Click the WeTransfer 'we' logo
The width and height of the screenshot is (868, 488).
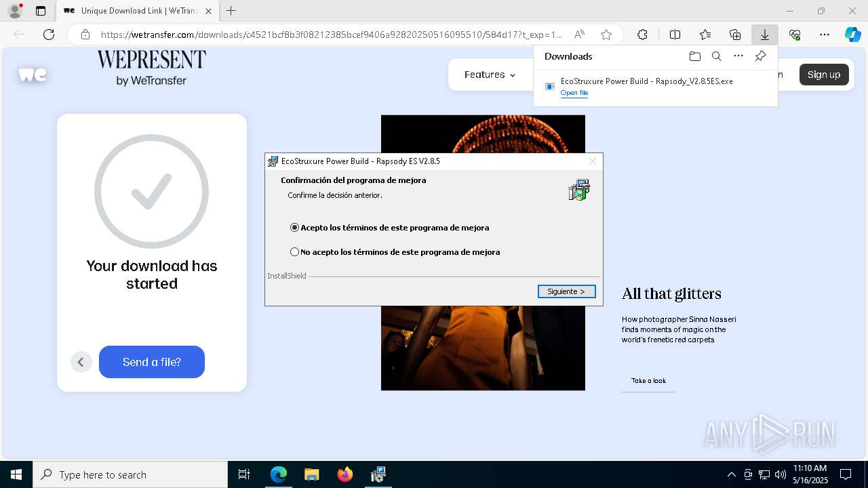[x=33, y=75]
